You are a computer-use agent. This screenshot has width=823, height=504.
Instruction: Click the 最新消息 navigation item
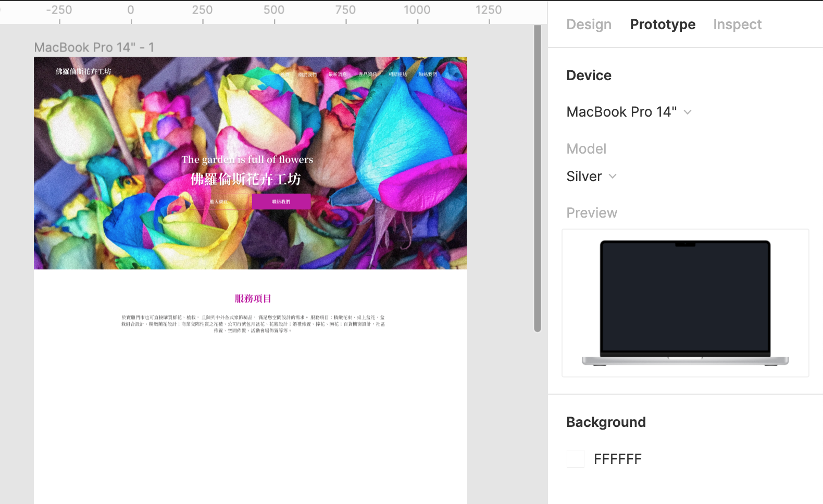(x=338, y=74)
